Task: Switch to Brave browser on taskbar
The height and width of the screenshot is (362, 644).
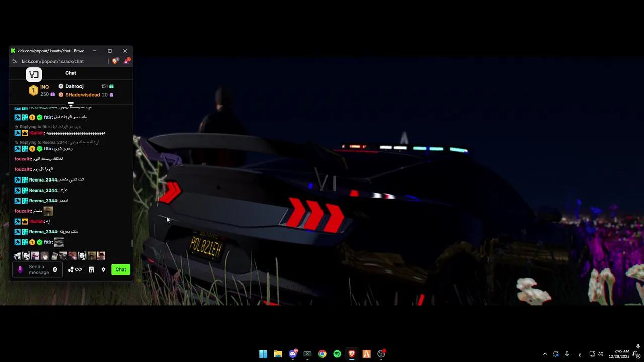Action: coord(352,354)
